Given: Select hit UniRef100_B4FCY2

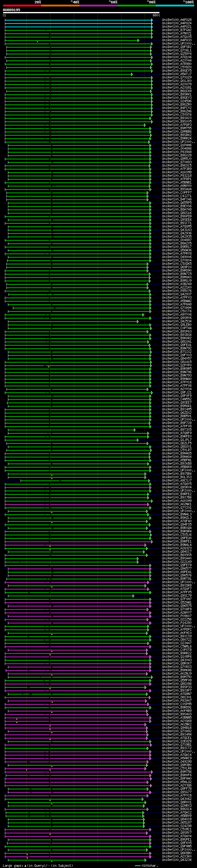Looking at the screenshot, I should [x=177, y=108].
